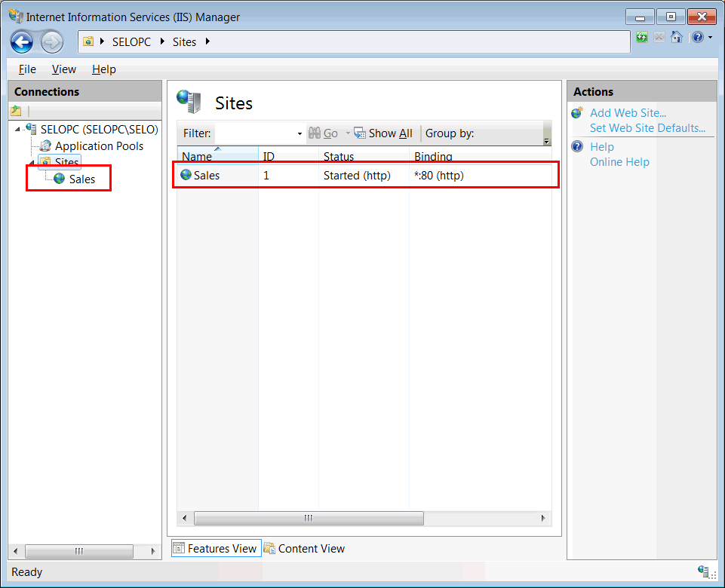Sort sites by the Binding column header
Screen dimensions: 725x588
[480, 155]
